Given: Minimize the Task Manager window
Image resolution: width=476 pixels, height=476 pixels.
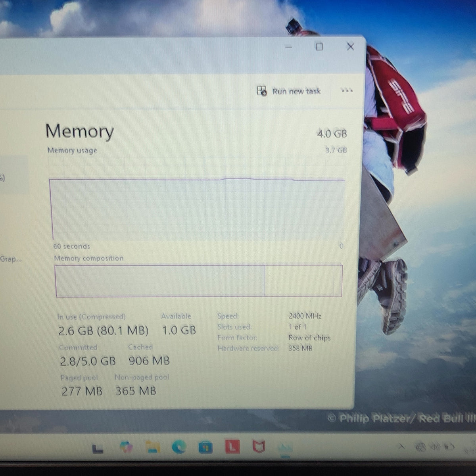Looking at the screenshot, I should pos(289,47).
